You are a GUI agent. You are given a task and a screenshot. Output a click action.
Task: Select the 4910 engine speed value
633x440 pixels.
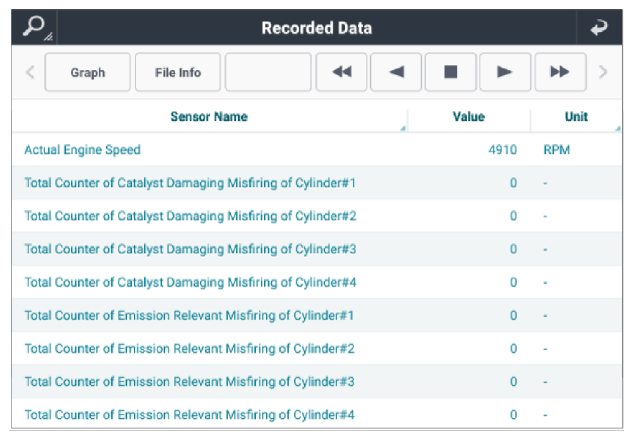click(503, 150)
